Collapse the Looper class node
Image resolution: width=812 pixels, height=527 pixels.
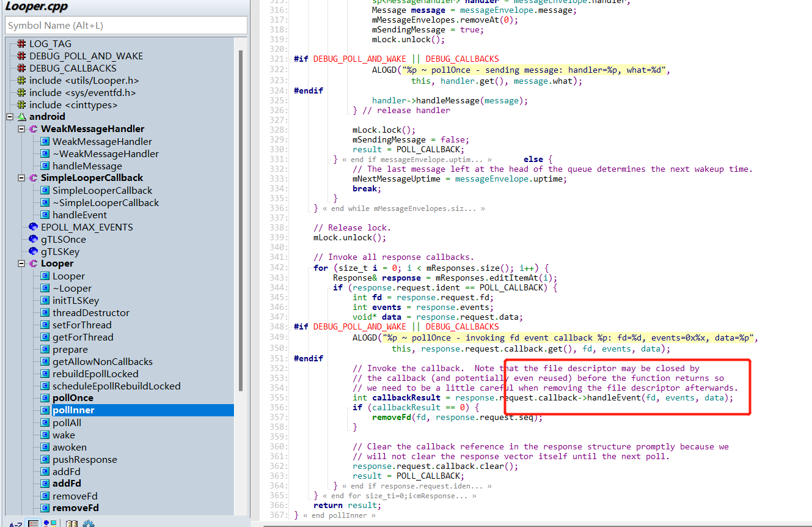[x=21, y=263]
